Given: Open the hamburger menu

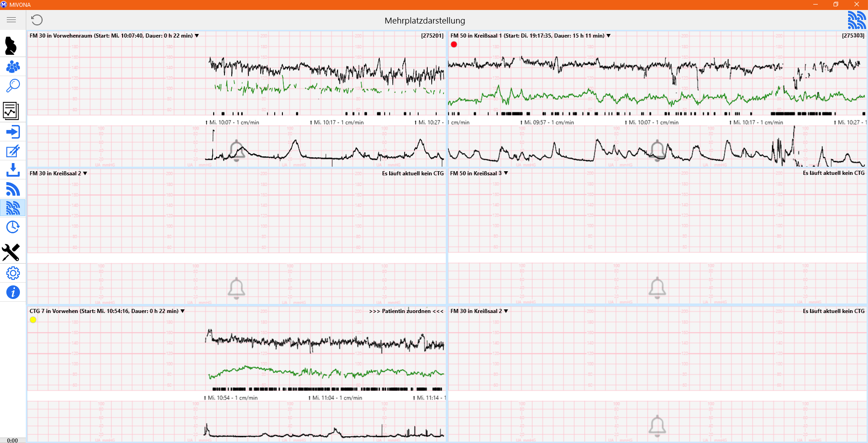Looking at the screenshot, I should 11,20.
